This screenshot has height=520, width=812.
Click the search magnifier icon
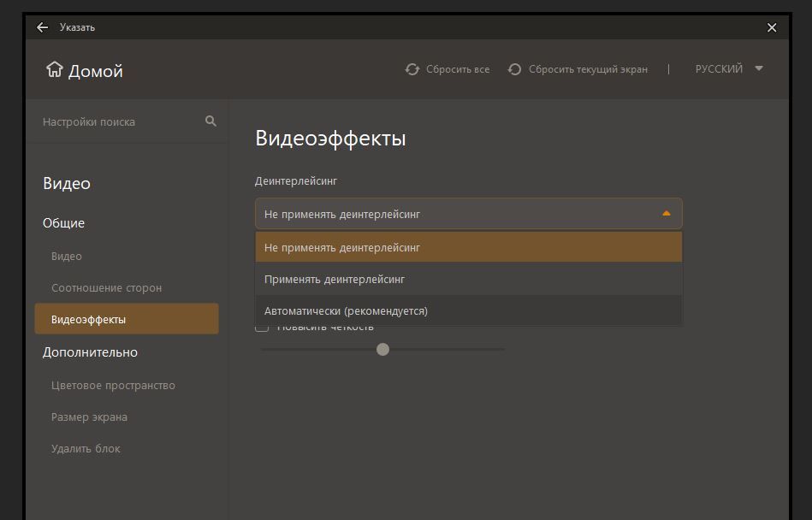click(x=210, y=121)
